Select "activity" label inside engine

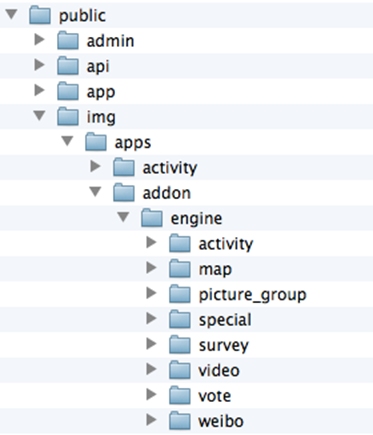click(226, 244)
